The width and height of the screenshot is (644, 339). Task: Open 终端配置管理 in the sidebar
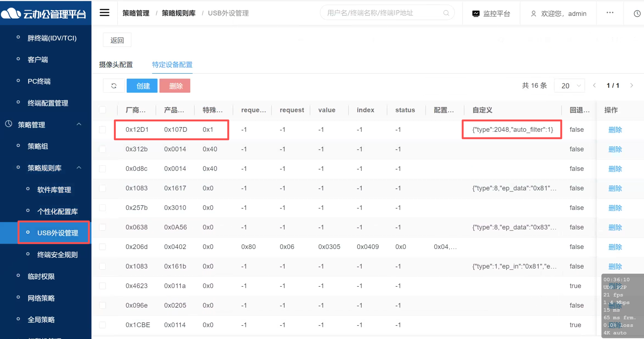[48, 103]
